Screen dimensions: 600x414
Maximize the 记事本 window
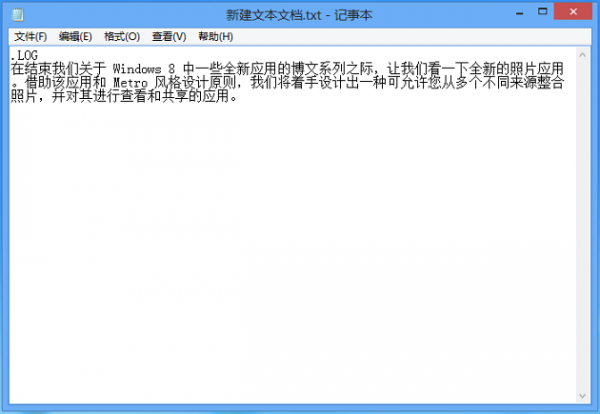tap(543, 11)
